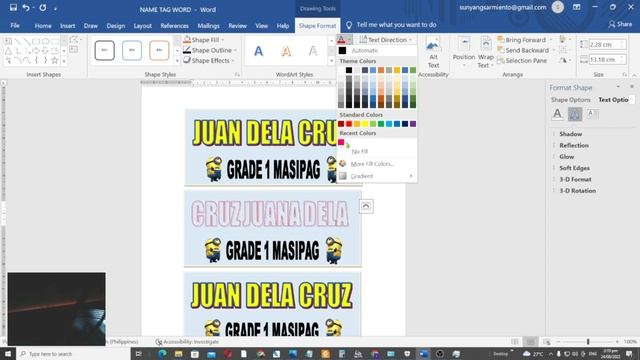Apply the gray outline WordArt style A
This screenshot has height=360, width=640.
[x=313, y=51]
